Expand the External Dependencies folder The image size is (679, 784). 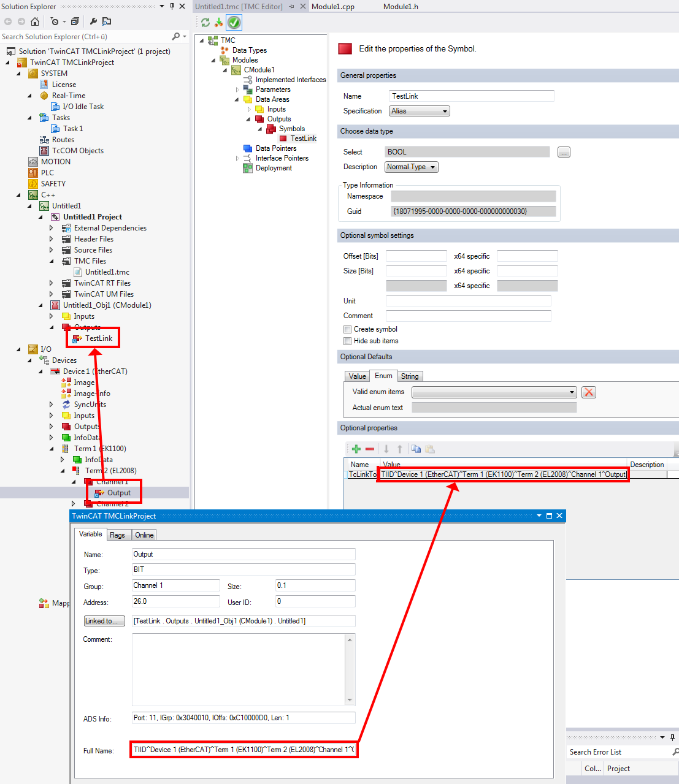(x=52, y=228)
